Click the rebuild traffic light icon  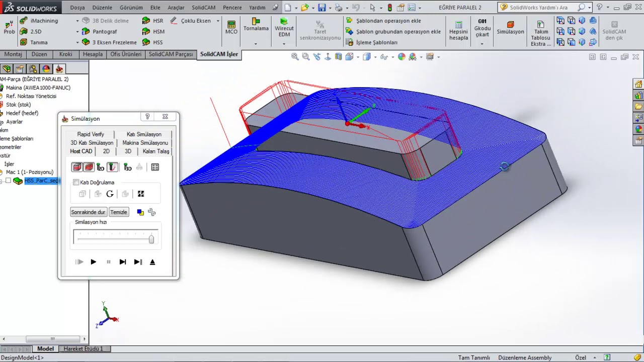click(x=389, y=8)
